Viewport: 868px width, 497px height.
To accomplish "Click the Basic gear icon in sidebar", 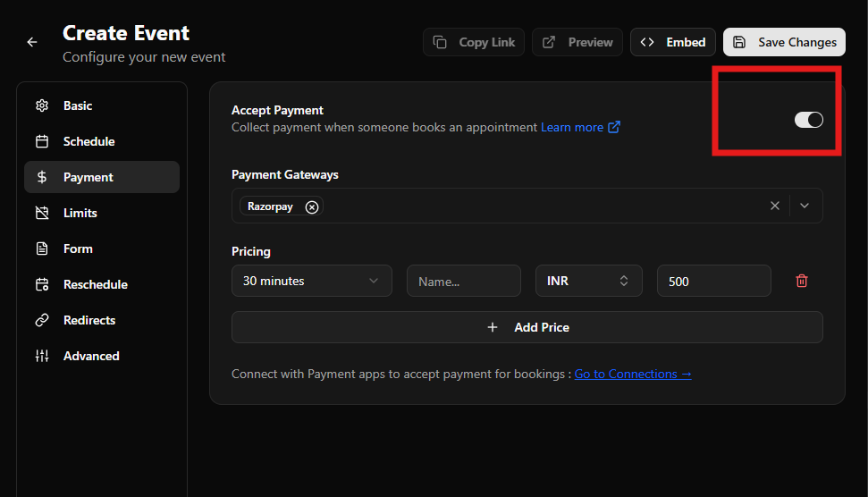I will click(42, 105).
